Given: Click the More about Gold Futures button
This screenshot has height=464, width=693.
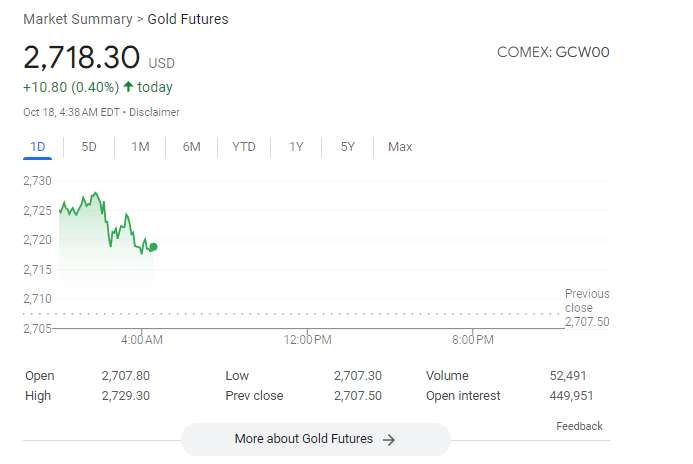Looking at the screenshot, I should [x=315, y=439].
